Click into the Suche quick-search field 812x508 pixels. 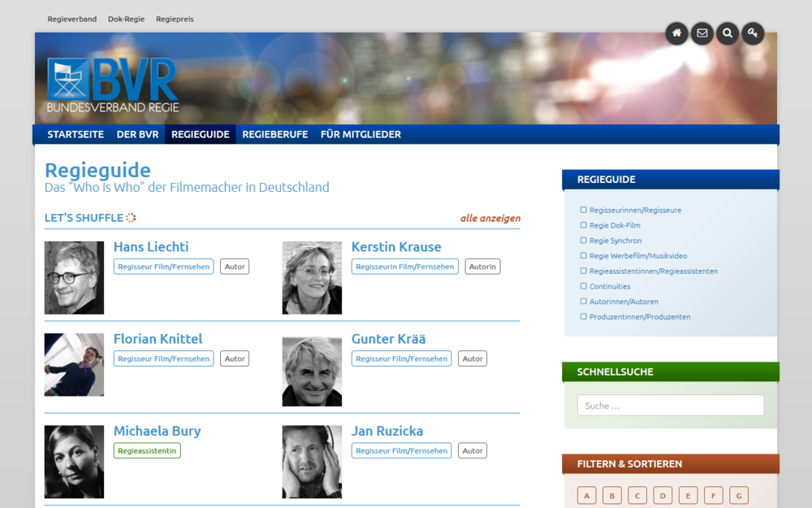tap(671, 406)
